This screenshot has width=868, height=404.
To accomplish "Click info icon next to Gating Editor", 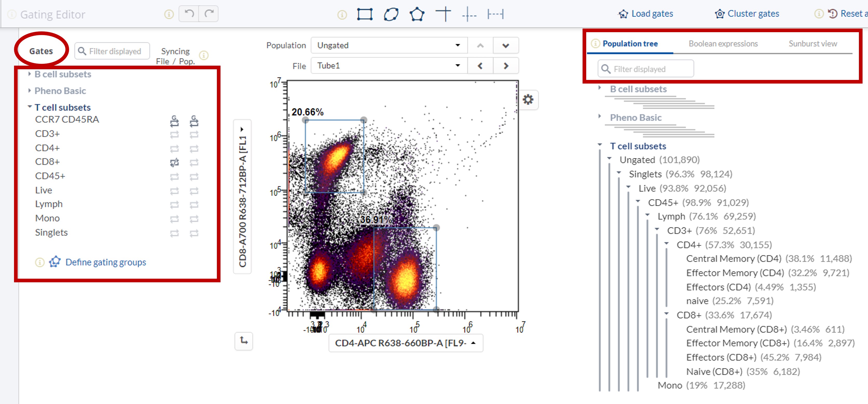I will (x=12, y=15).
